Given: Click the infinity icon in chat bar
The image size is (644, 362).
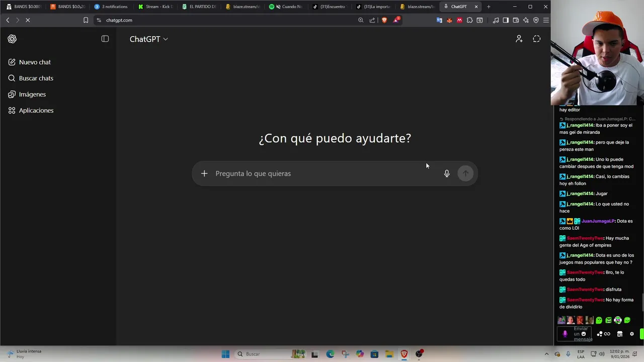Looking at the screenshot, I should pyautogui.click(x=607, y=334).
